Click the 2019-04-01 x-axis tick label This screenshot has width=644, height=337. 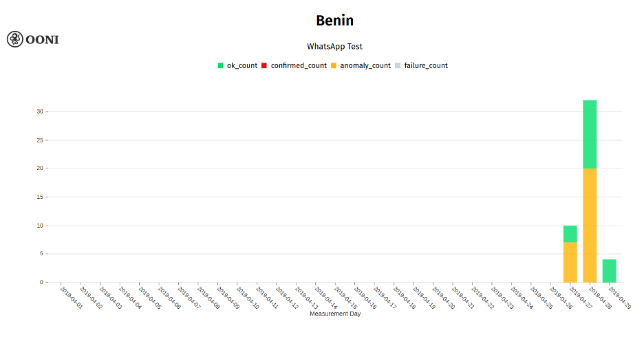[71, 298]
